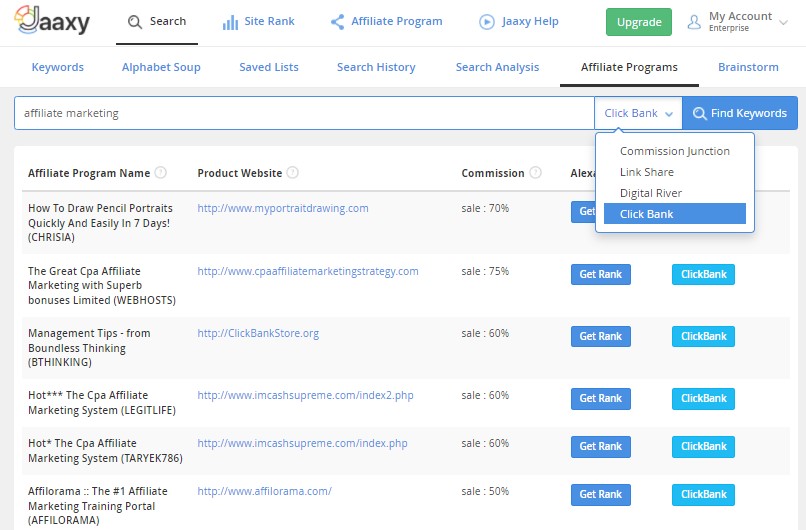This screenshot has width=806, height=530.
Task: Expand the My Account chevron
Action: point(783,23)
